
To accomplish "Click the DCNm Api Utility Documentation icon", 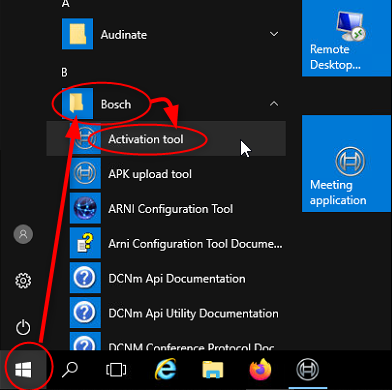I will pyautogui.click(x=85, y=312).
